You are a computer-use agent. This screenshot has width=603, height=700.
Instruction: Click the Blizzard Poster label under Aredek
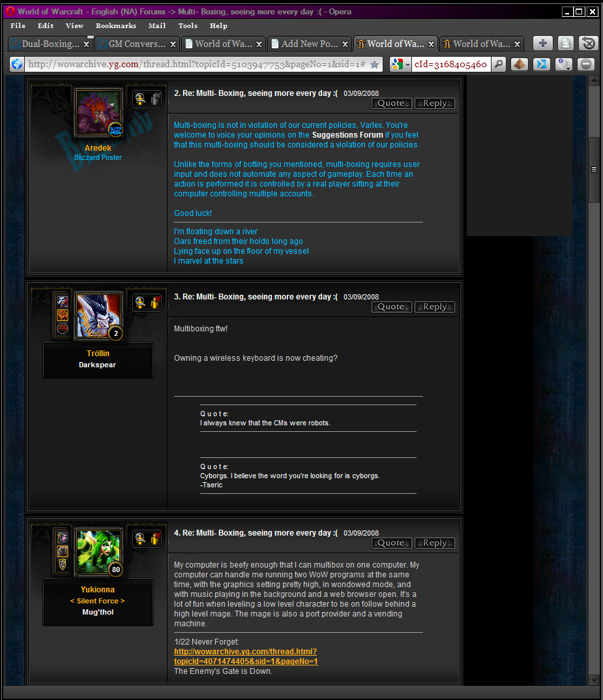coord(98,158)
